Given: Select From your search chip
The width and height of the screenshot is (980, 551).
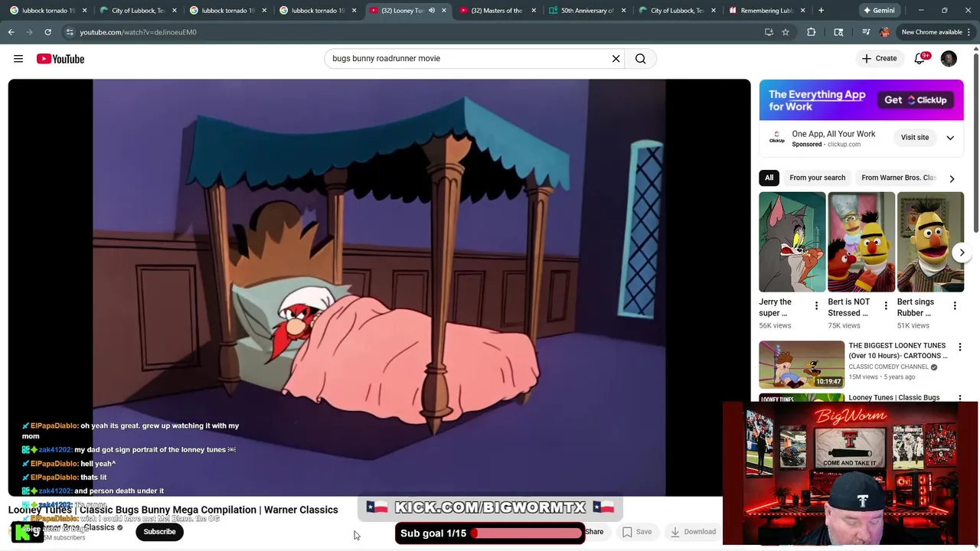Looking at the screenshot, I should 818,178.
